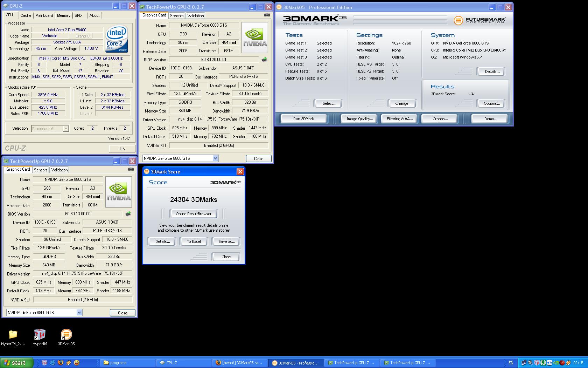Click the NVIDIA logo in the Revision A3 GPU-Z window
This screenshot has height=368, width=588.
[x=119, y=192]
